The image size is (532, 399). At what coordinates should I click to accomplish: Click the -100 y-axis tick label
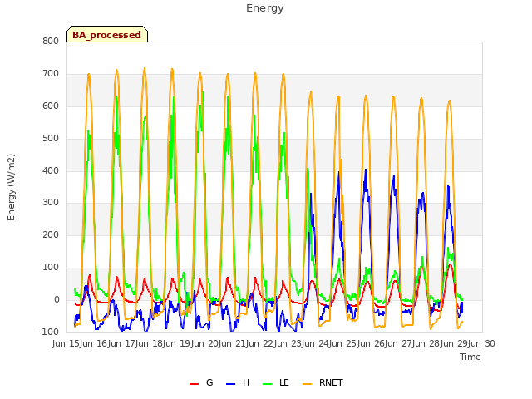click(49, 332)
